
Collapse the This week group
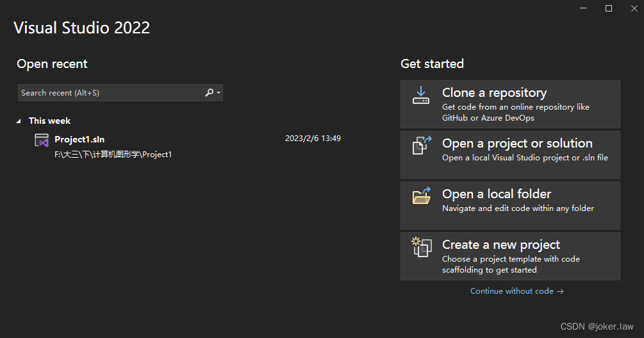tap(19, 121)
